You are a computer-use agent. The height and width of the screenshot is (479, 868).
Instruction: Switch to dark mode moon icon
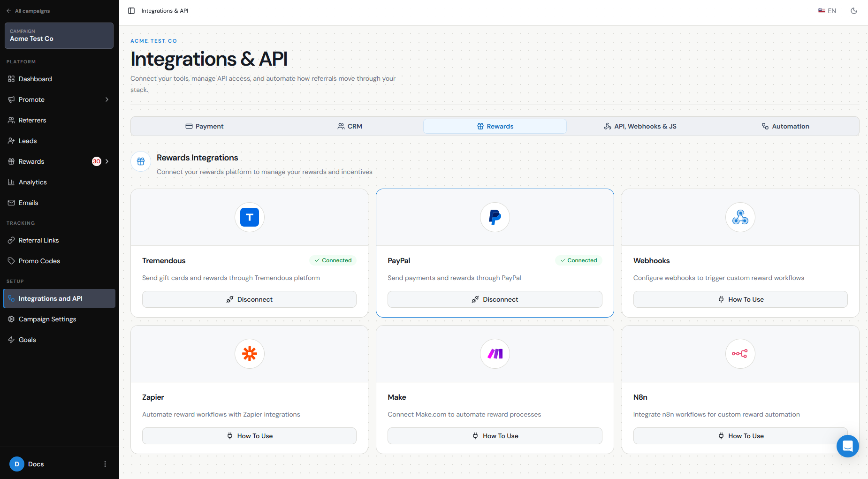[854, 11]
